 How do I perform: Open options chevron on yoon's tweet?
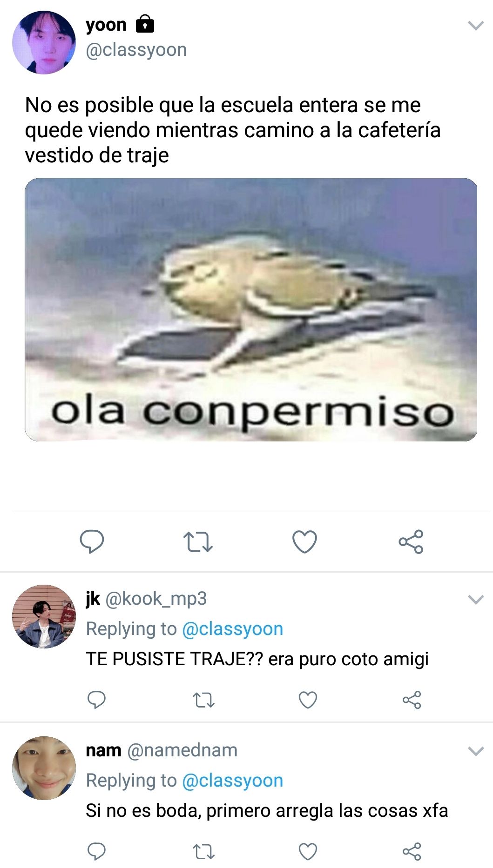[476, 26]
